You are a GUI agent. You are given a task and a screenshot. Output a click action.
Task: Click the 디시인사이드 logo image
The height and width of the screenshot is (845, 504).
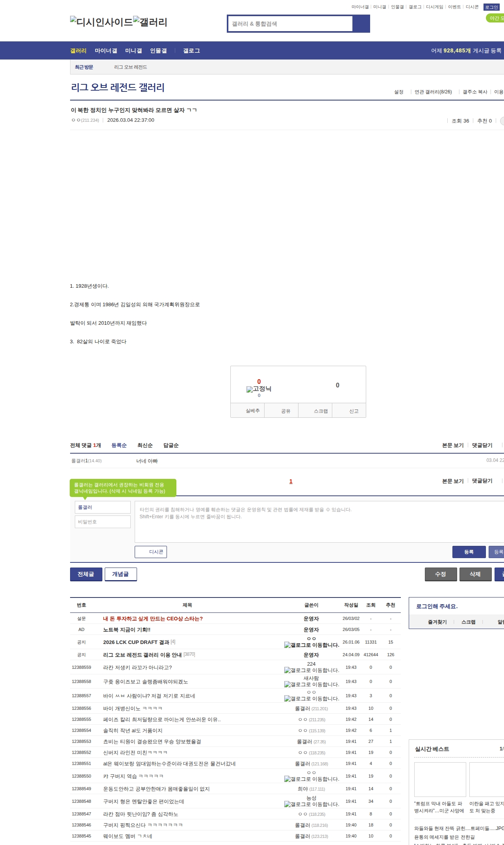tap(102, 22)
